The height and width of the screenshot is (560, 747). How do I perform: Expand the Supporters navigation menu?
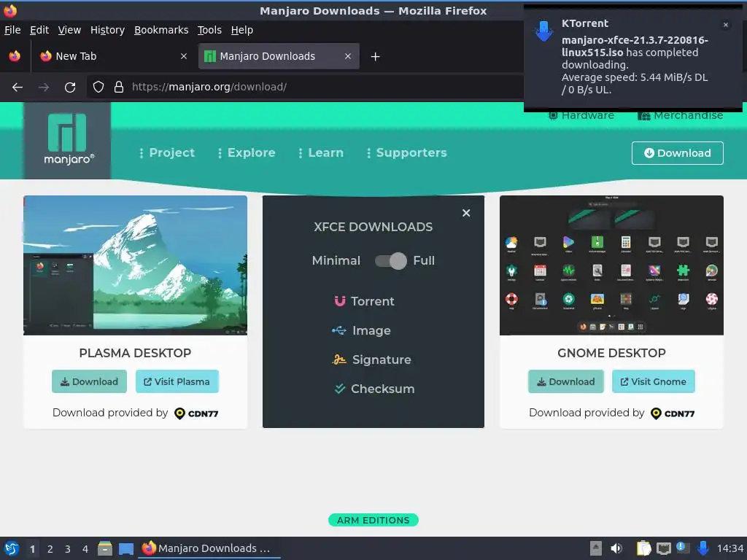point(407,152)
